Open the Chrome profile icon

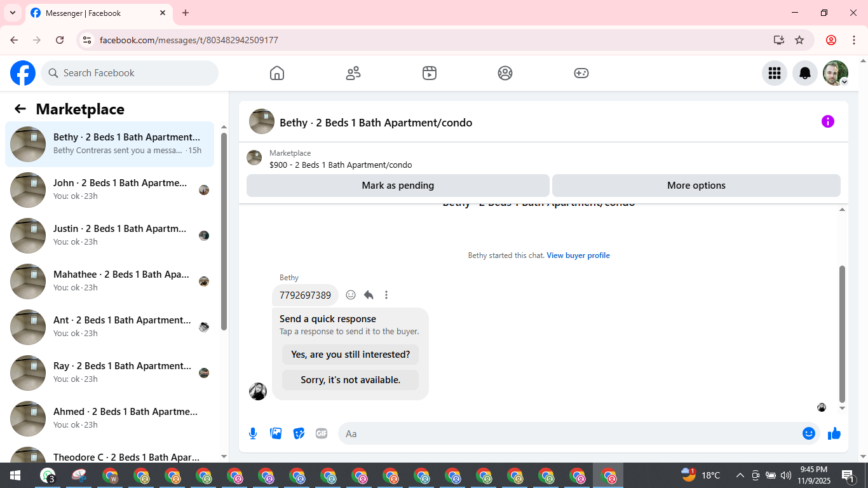[831, 40]
